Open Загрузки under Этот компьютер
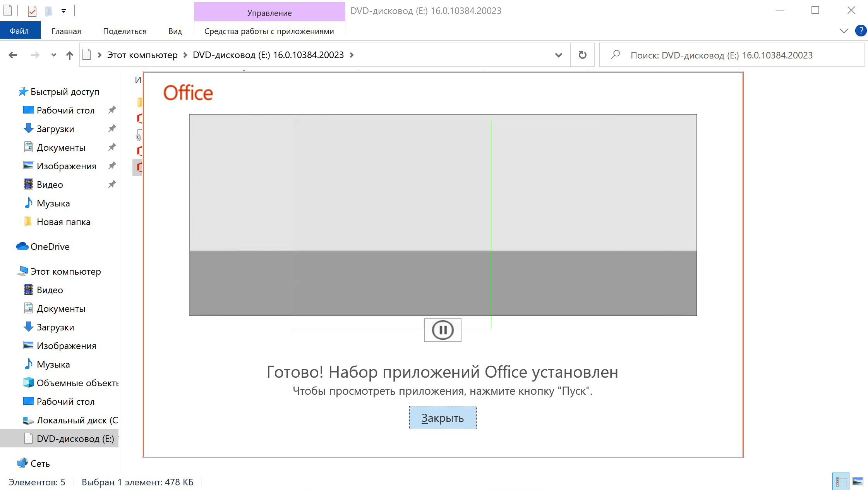Image resolution: width=868 pixels, height=490 pixels. pyautogui.click(x=55, y=327)
